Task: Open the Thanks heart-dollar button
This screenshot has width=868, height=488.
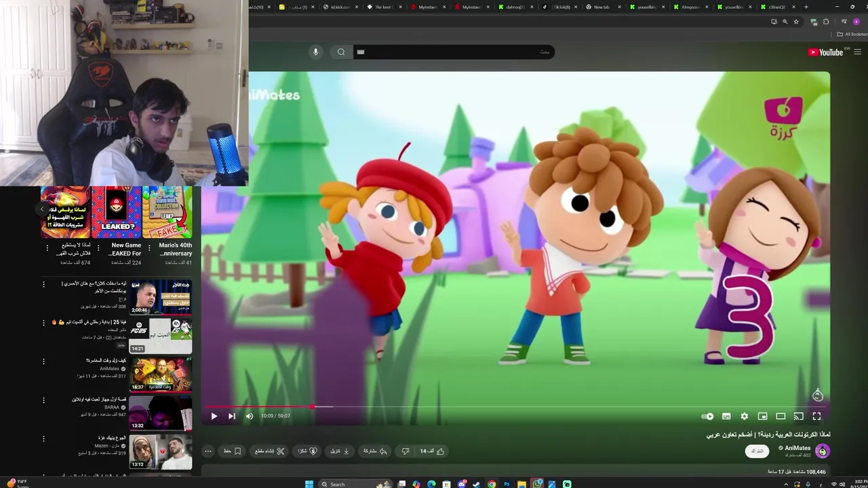Action: coord(308,451)
